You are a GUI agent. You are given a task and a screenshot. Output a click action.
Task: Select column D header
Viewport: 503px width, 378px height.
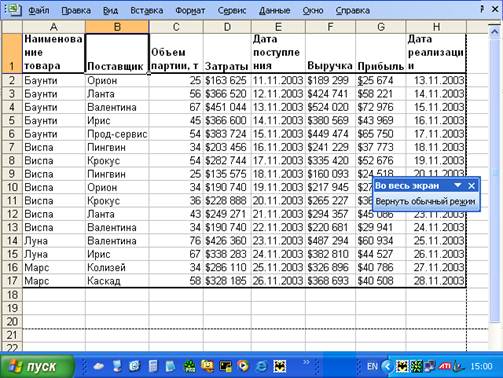coord(227,27)
